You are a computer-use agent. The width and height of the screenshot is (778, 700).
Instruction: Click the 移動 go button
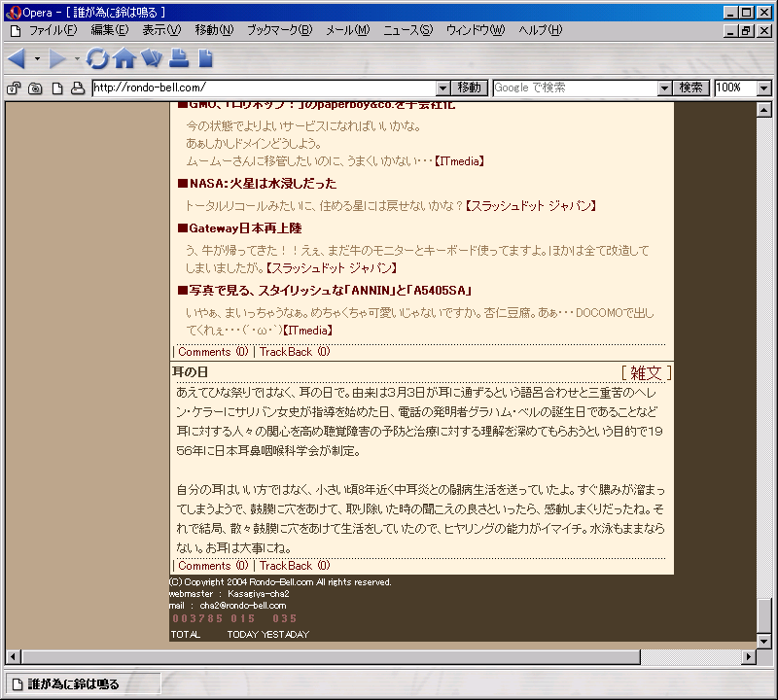coord(470,87)
